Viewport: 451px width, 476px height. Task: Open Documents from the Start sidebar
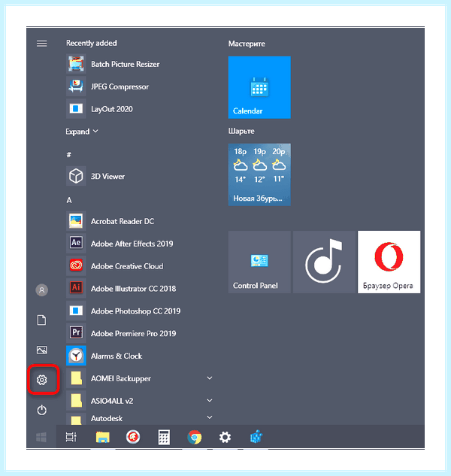tap(42, 320)
